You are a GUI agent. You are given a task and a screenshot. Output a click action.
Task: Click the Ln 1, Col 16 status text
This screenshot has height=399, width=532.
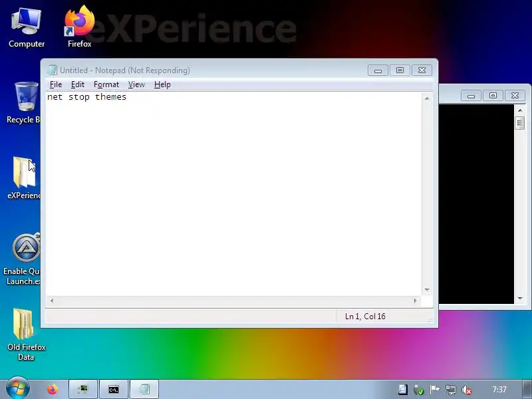tap(365, 317)
